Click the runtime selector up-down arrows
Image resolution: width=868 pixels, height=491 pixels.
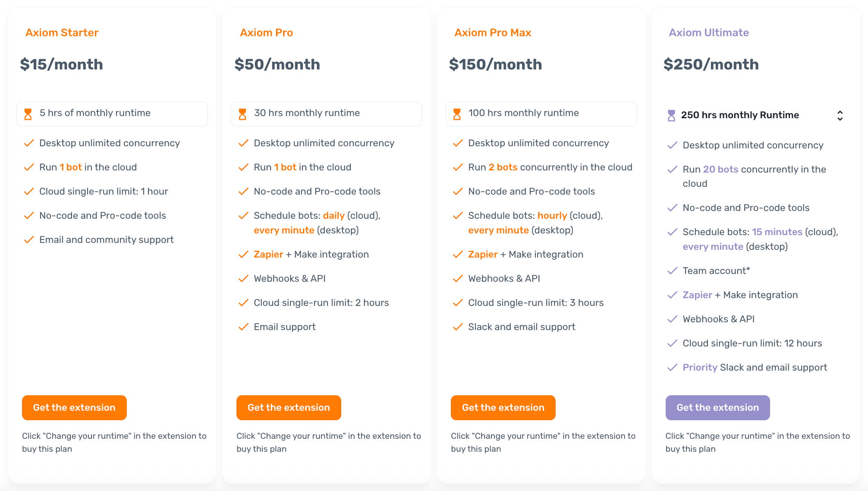pos(840,116)
